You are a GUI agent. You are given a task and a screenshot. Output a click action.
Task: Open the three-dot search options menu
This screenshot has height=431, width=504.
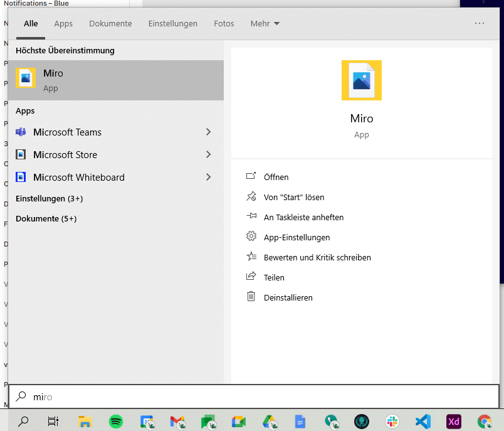[x=480, y=23]
